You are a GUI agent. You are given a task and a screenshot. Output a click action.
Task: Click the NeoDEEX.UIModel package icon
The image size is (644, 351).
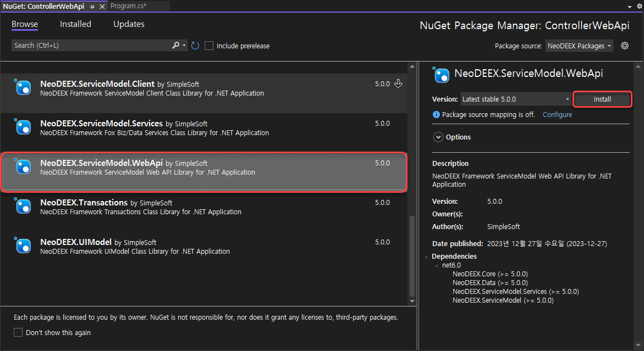click(23, 245)
